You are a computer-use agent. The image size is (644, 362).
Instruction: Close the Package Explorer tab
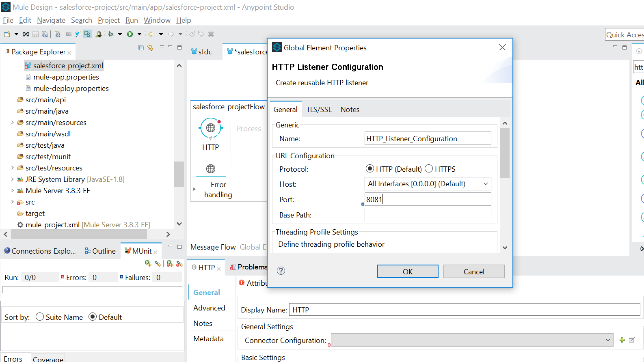(69, 53)
